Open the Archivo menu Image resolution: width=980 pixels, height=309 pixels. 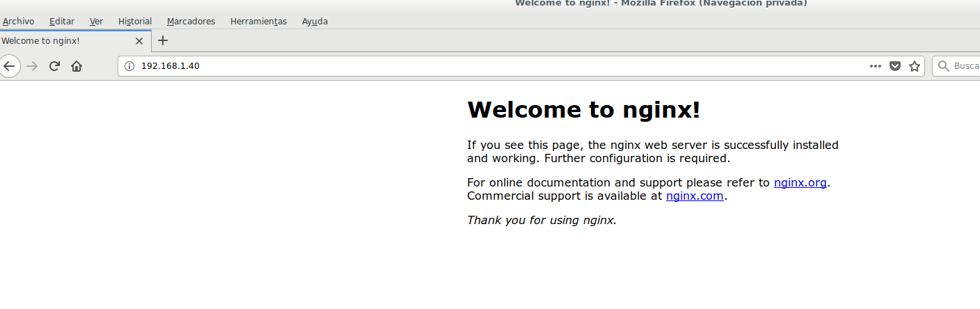coord(18,22)
